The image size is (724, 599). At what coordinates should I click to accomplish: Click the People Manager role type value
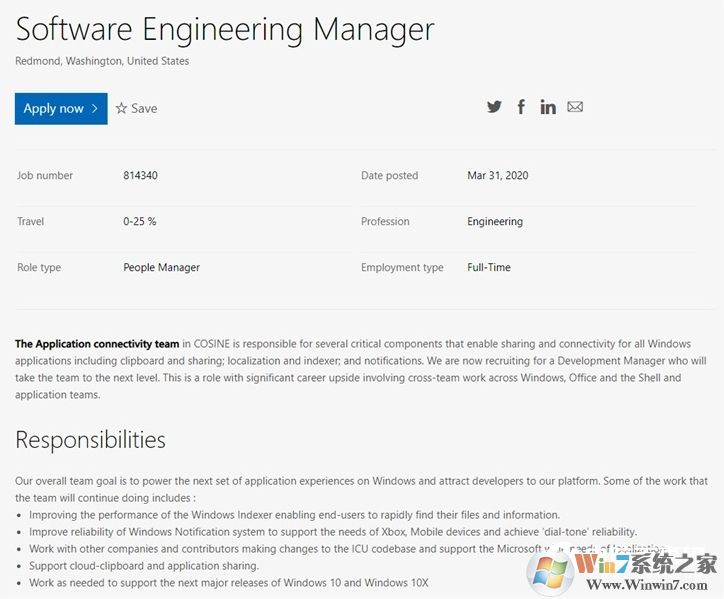[x=161, y=268]
